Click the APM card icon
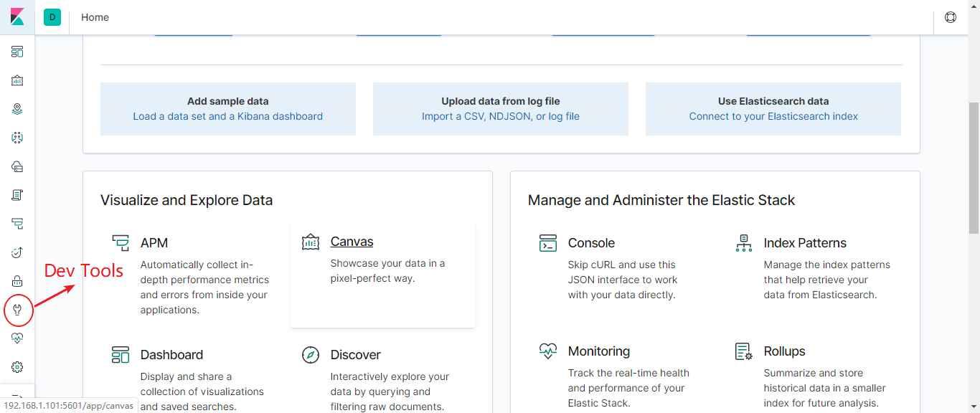The height and width of the screenshot is (413, 980). [x=121, y=242]
